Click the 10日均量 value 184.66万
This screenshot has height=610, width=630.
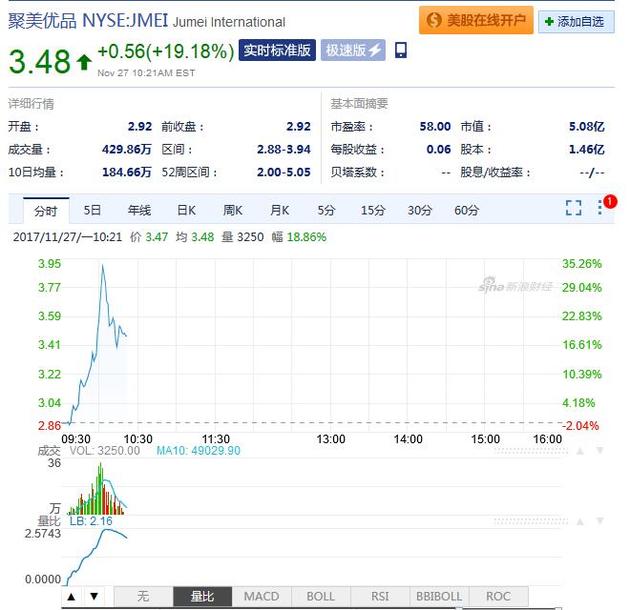coord(127,172)
